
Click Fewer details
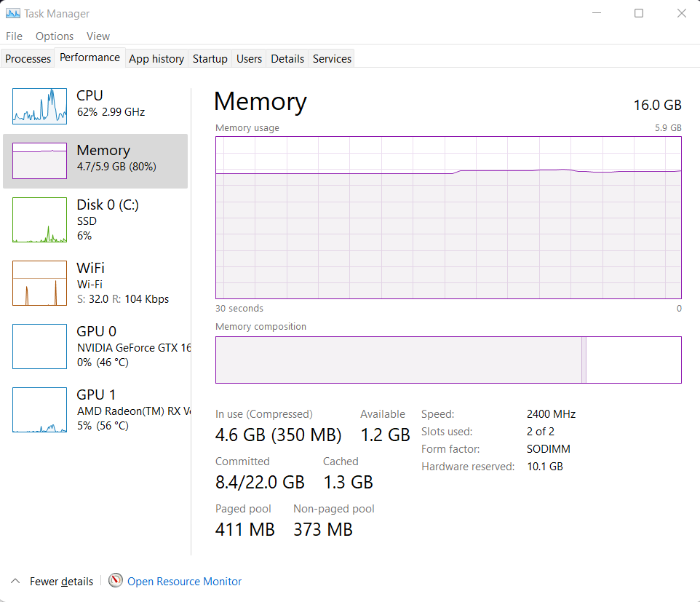click(x=62, y=581)
